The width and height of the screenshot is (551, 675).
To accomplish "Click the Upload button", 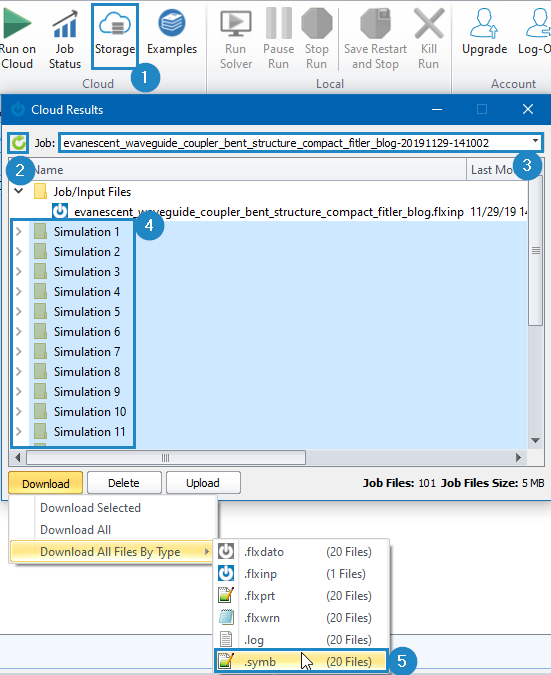I will pos(203,483).
